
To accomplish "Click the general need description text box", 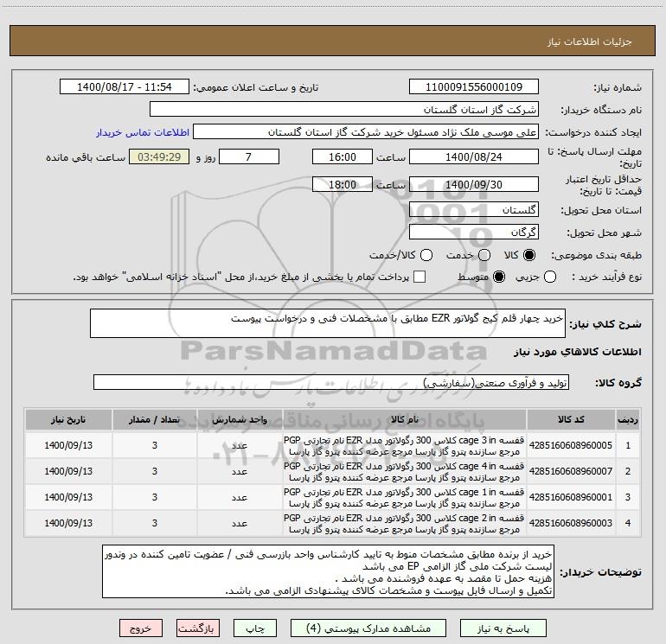I will [x=328, y=323].
